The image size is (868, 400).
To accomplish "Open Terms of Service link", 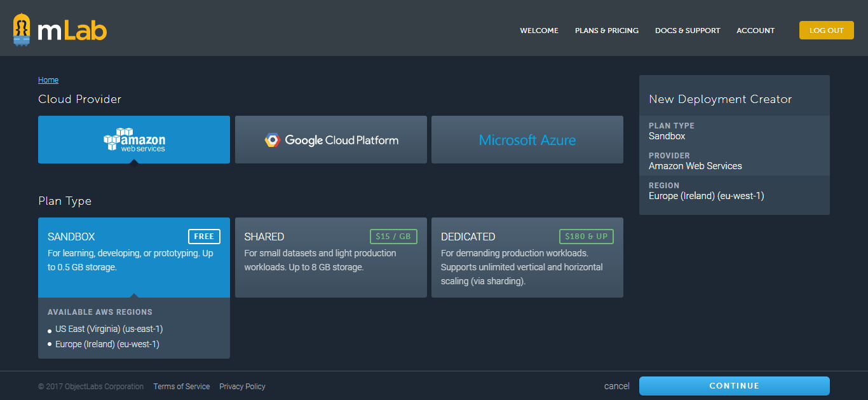I will [182, 387].
